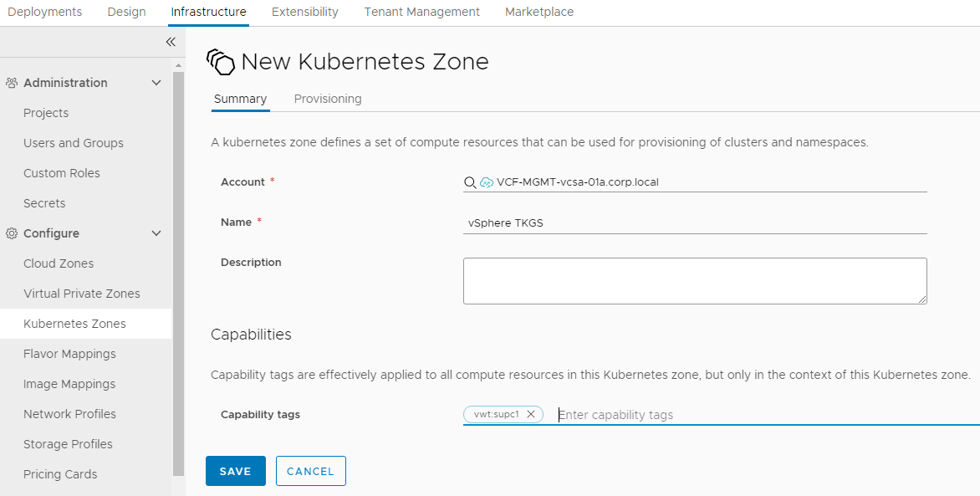
Task: Save the new Kubernetes zone
Action: [x=236, y=471]
